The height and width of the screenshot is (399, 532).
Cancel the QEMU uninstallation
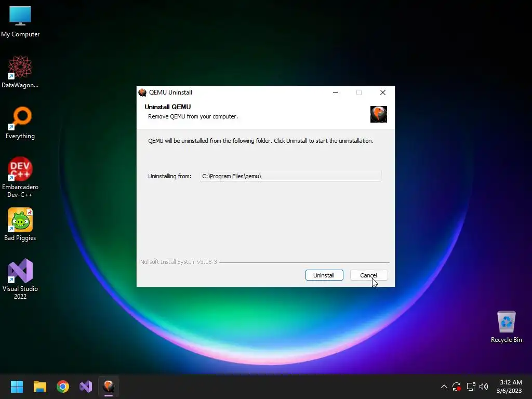(369, 275)
